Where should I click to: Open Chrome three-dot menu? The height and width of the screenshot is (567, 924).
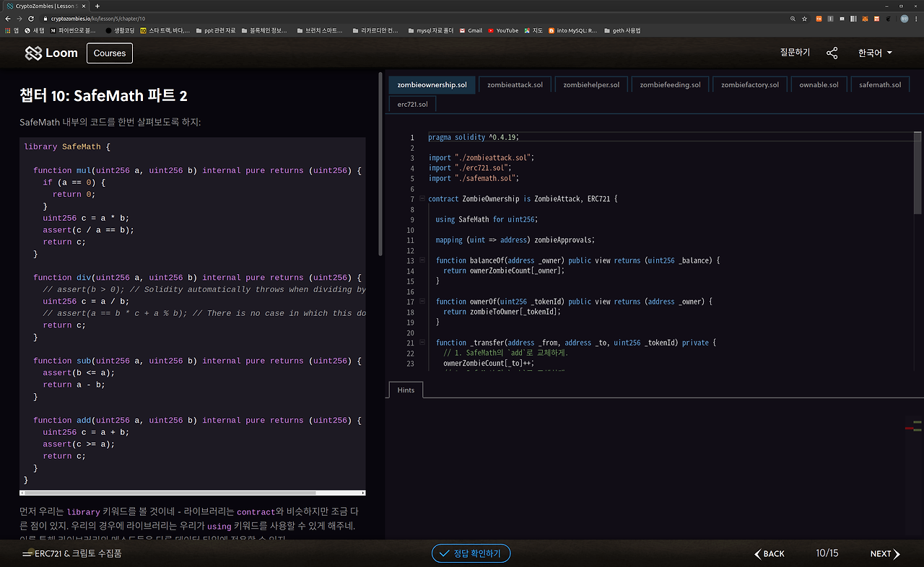coord(917,19)
